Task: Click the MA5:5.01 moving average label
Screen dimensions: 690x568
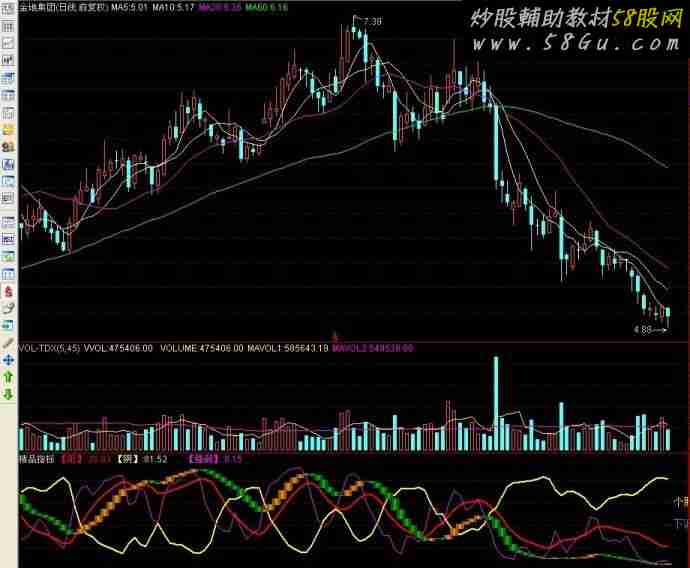Action: pyautogui.click(x=128, y=7)
